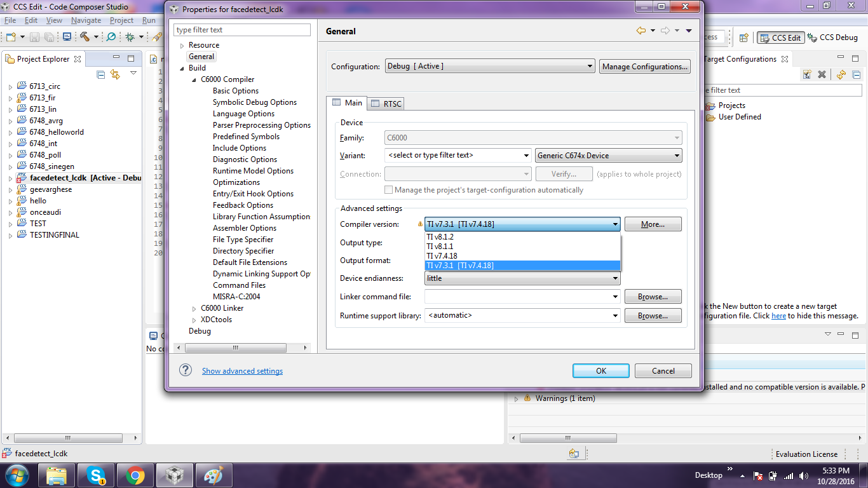Collapse the C6000 Compiler tree node
The height and width of the screenshot is (488, 868).
[x=194, y=80]
